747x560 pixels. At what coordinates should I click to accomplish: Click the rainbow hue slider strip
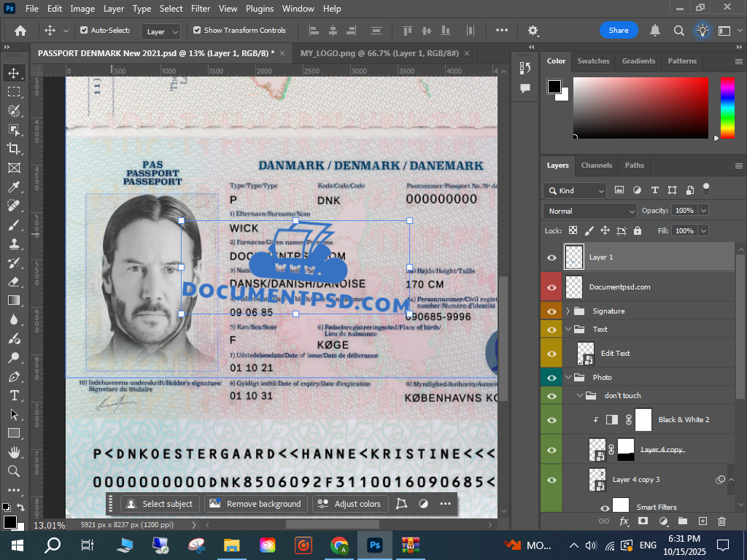[x=727, y=107]
